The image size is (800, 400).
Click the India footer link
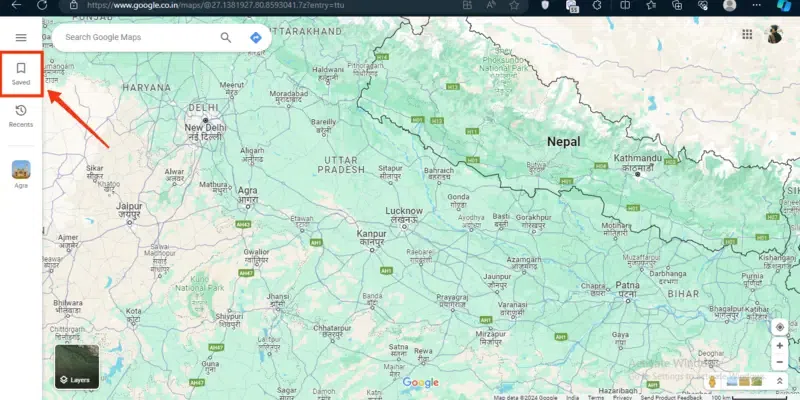coord(572,397)
